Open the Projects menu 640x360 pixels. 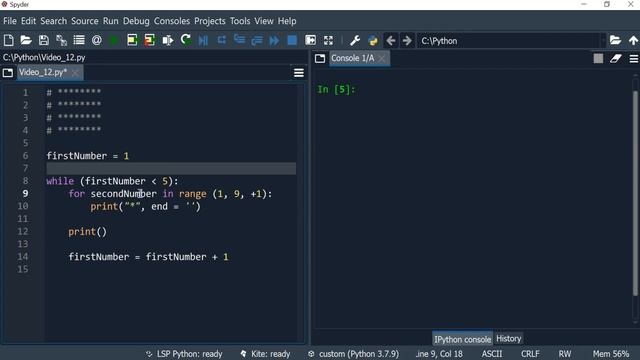click(x=210, y=21)
